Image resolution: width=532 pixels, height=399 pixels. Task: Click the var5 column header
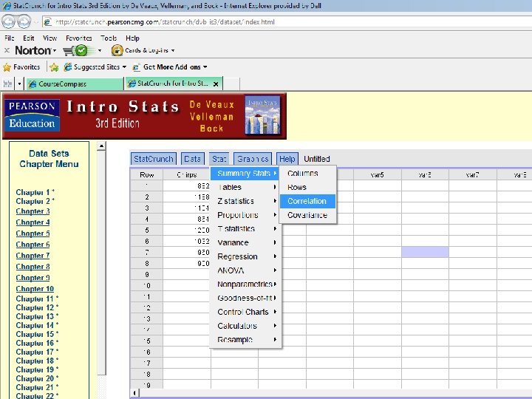coord(378,174)
